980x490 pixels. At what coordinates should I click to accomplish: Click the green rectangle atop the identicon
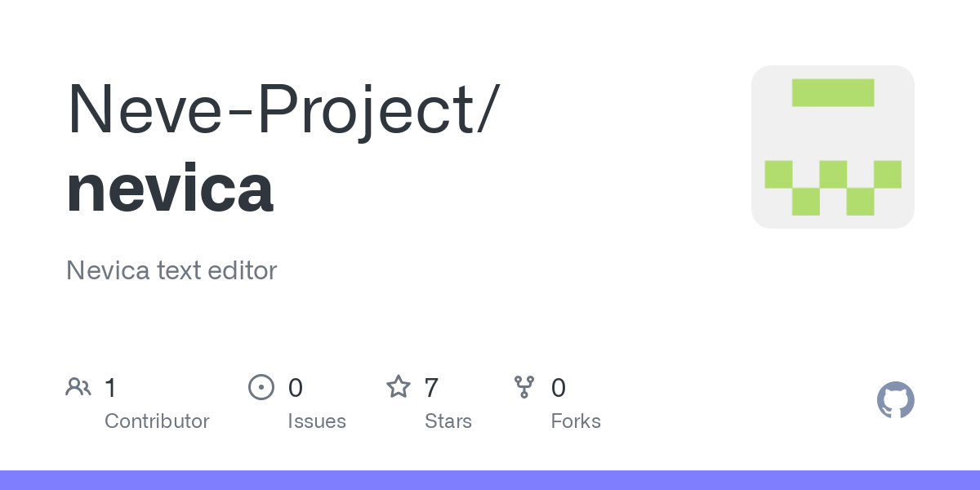[x=833, y=92]
